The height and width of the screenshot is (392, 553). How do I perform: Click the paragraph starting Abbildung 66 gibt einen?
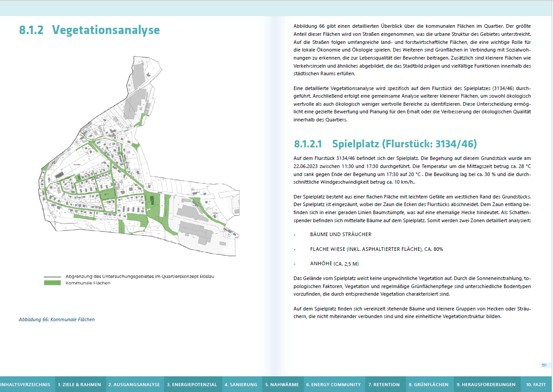pos(412,50)
